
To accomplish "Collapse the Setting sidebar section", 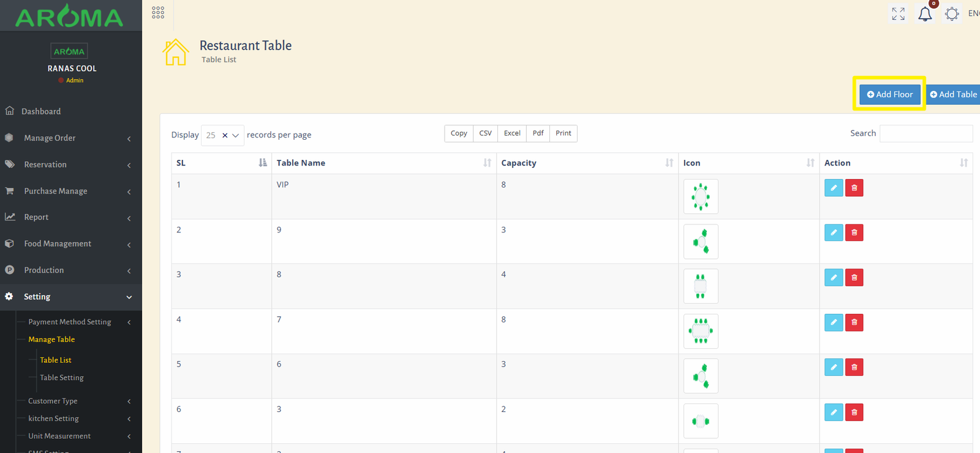I will click(x=71, y=297).
